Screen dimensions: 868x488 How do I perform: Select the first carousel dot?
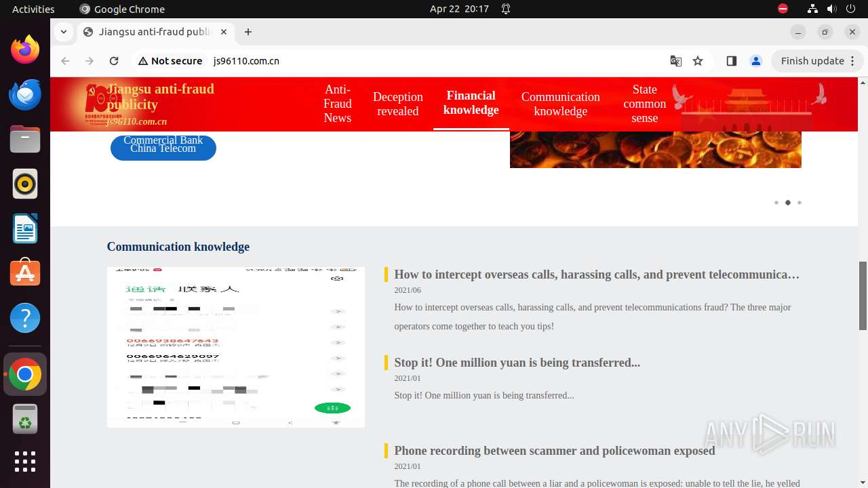click(x=776, y=203)
